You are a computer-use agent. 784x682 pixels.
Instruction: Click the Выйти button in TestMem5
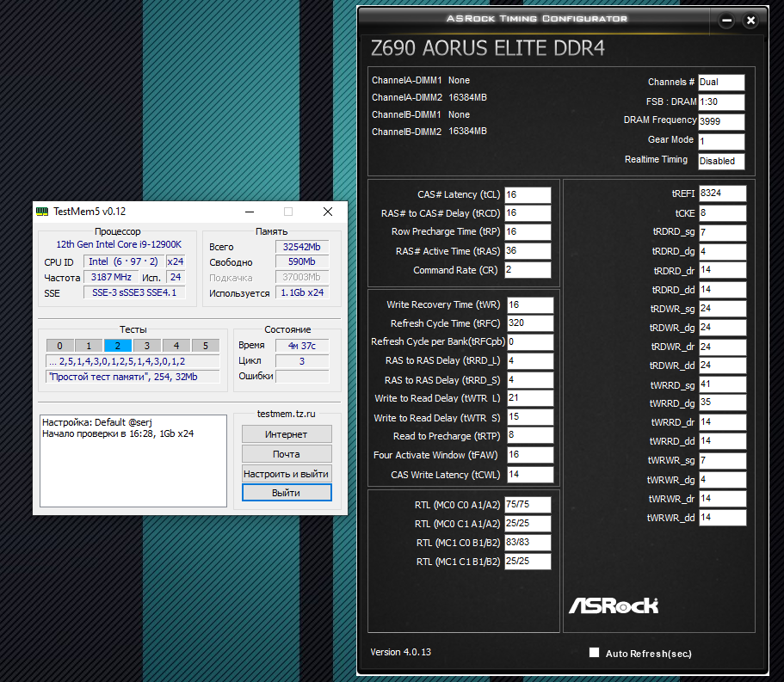[287, 493]
